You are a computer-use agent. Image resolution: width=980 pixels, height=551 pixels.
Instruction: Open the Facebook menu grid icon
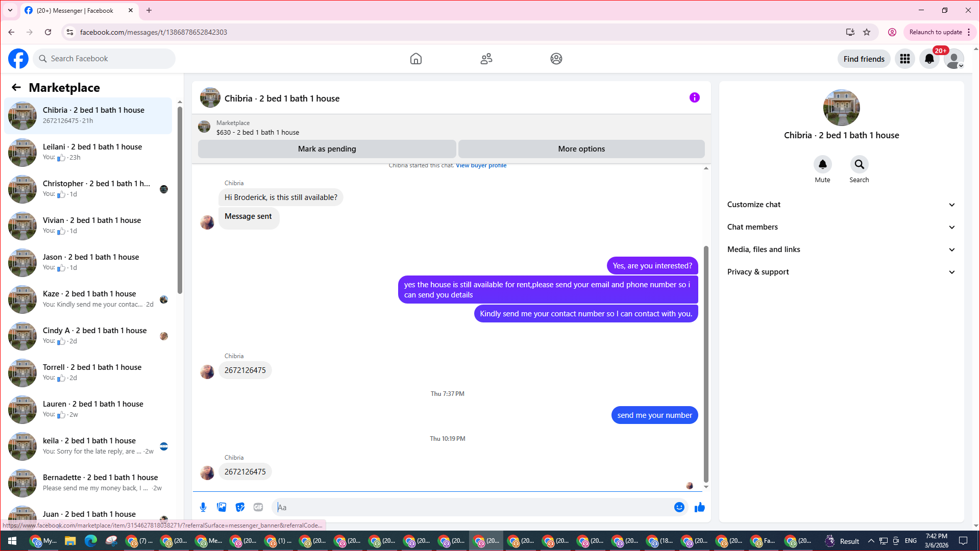904,59
